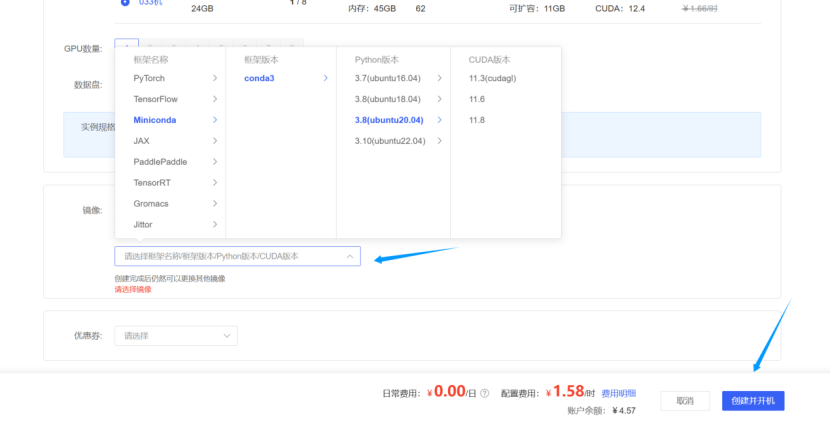The height and width of the screenshot is (424, 831).
Task: Expand TensorFlow submenu chevron
Action: [x=215, y=99]
